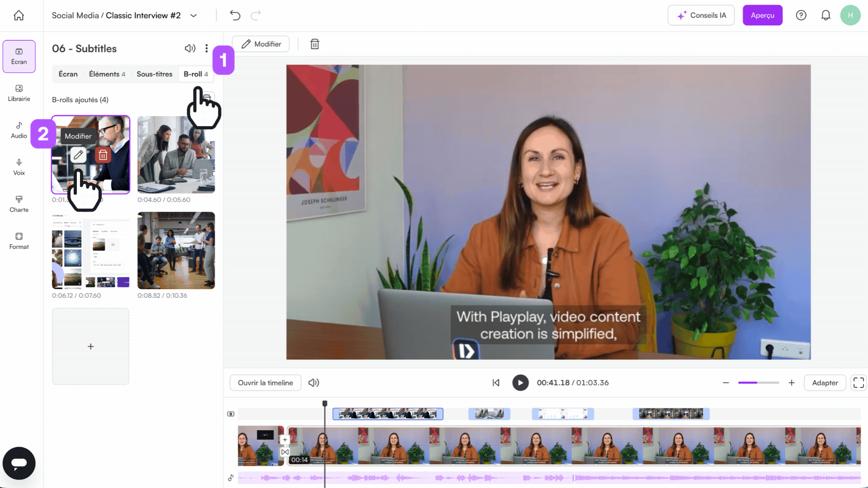Image resolution: width=868 pixels, height=488 pixels.
Task: Select the B-roll thumbnail timed 0:06.12 / 0:07.60
Action: click(x=90, y=250)
